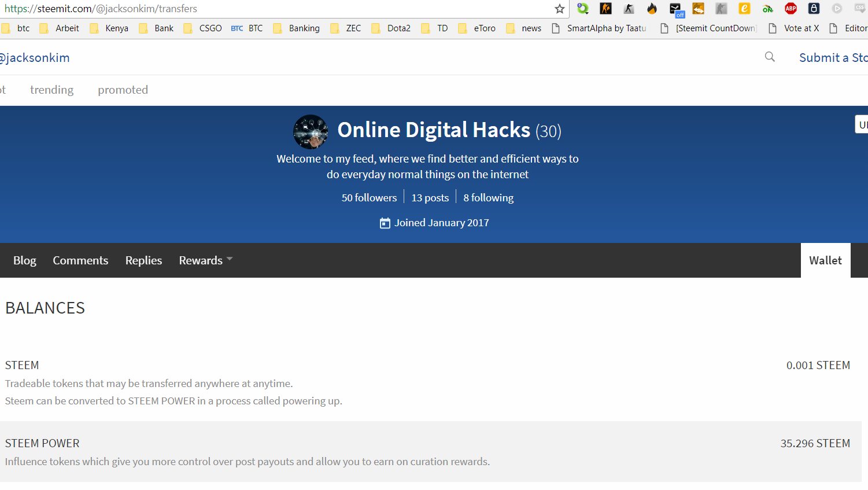
Task: Open the flame extension icon
Action: pos(652,9)
